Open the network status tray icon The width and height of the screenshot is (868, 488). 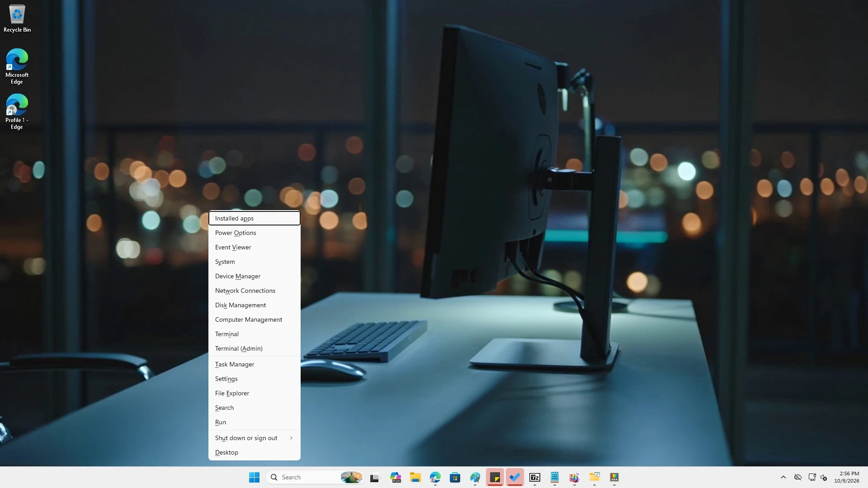(812, 477)
